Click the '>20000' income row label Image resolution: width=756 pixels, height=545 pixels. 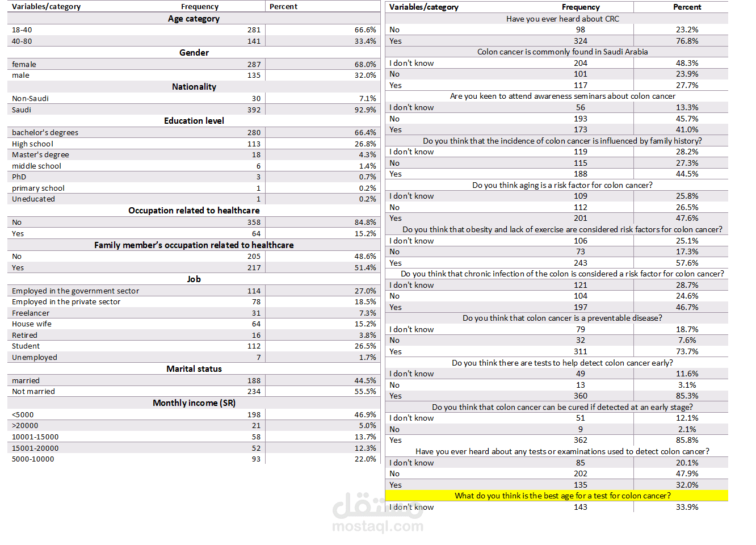(25, 426)
